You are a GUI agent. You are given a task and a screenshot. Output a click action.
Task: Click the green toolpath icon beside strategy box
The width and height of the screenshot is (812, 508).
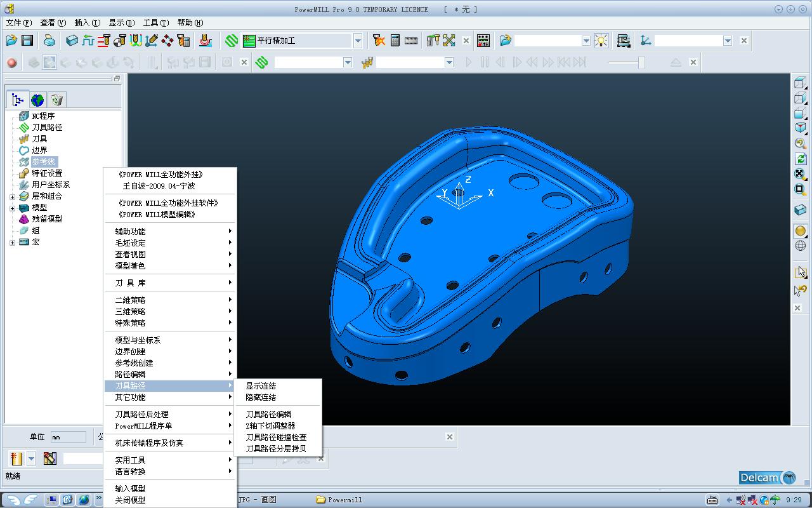tap(232, 41)
